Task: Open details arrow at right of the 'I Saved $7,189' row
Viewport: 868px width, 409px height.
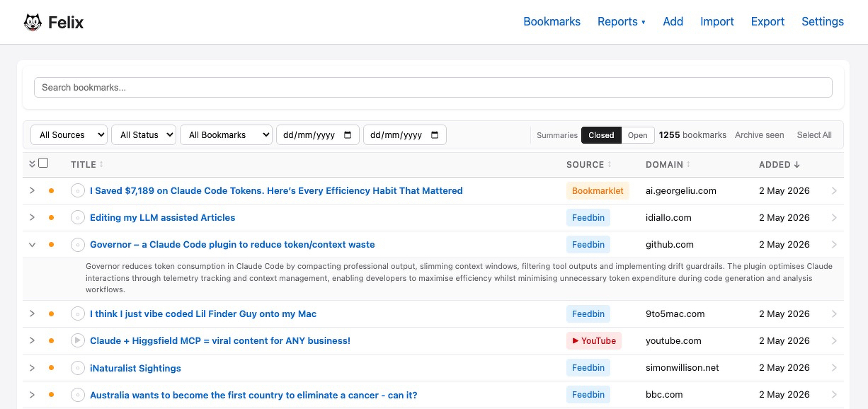Action: click(834, 190)
